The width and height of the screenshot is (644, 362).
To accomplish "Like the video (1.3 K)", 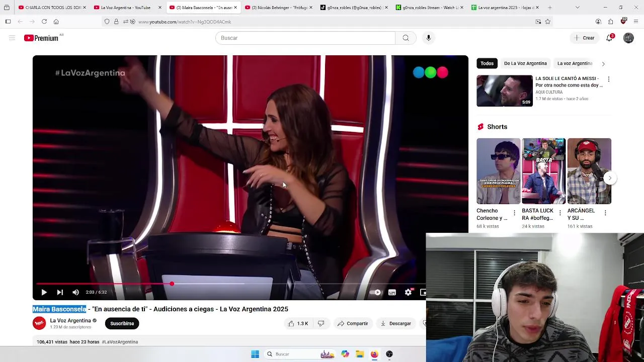I will click(x=298, y=323).
